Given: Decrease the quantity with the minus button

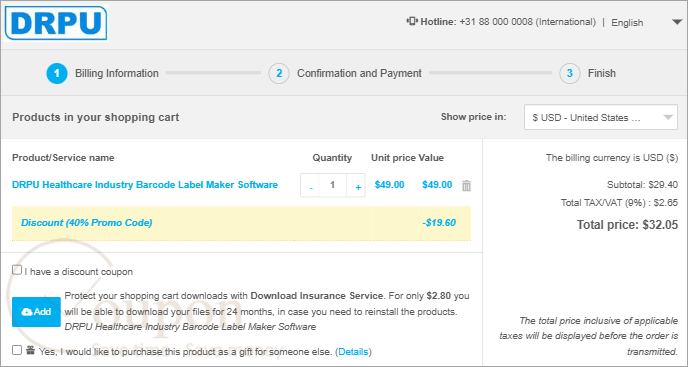Looking at the screenshot, I should click(311, 185).
